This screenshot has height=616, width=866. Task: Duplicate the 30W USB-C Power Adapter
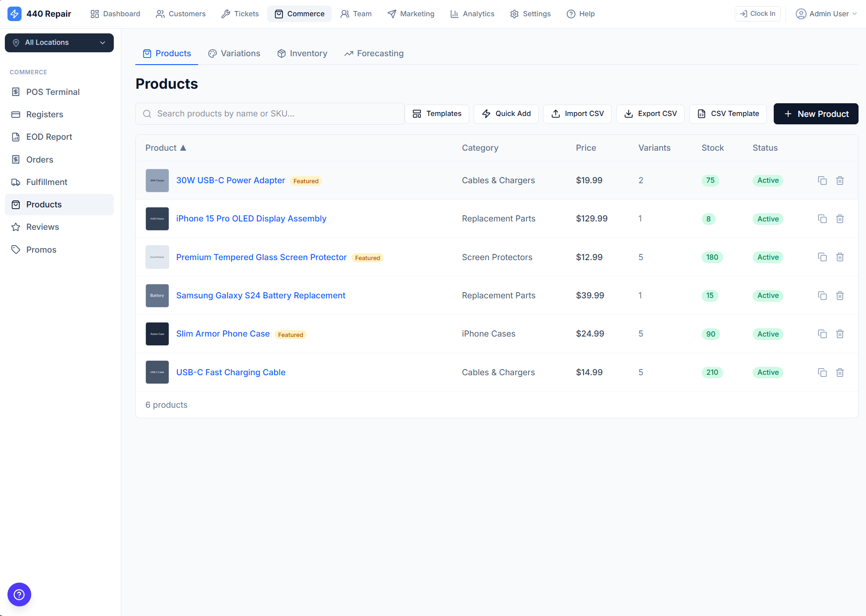[823, 180]
